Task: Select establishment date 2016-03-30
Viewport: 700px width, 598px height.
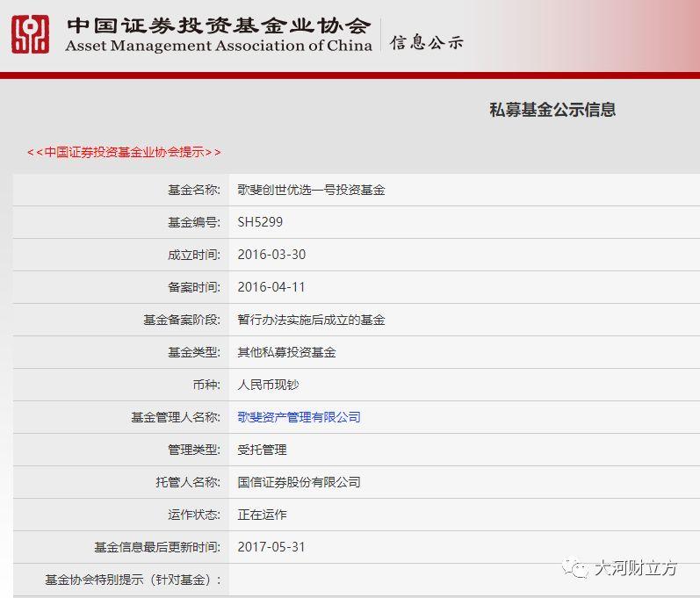Action: coord(271,255)
